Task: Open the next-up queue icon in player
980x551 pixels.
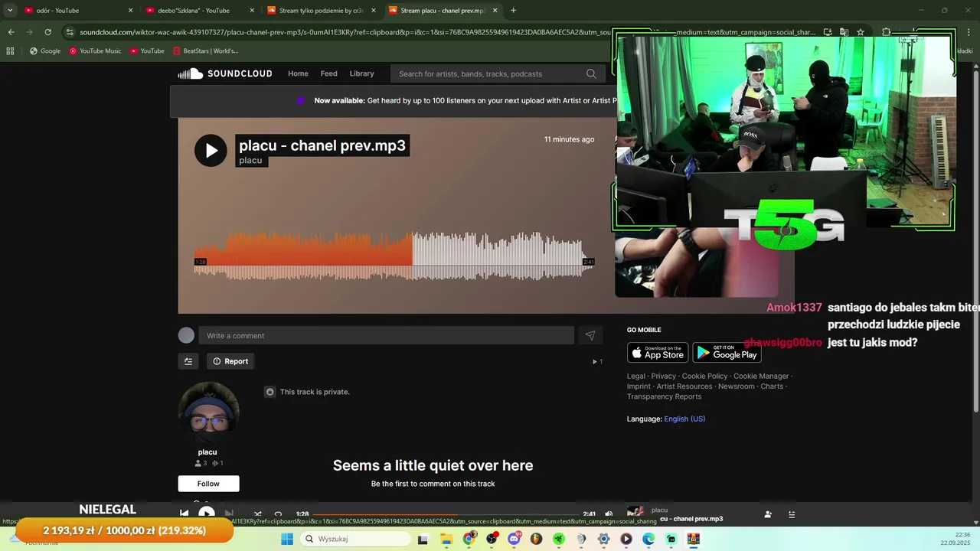Action: click(x=792, y=514)
